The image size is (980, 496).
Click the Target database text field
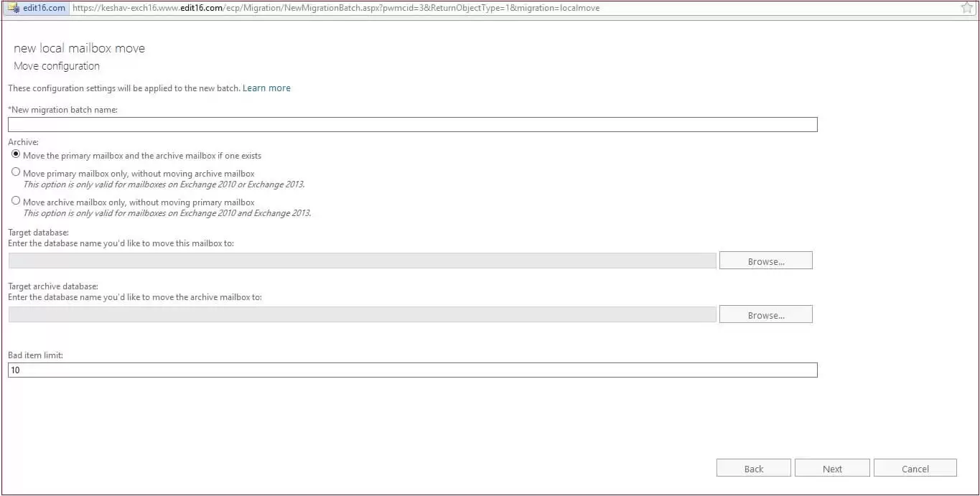pos(362,261)
